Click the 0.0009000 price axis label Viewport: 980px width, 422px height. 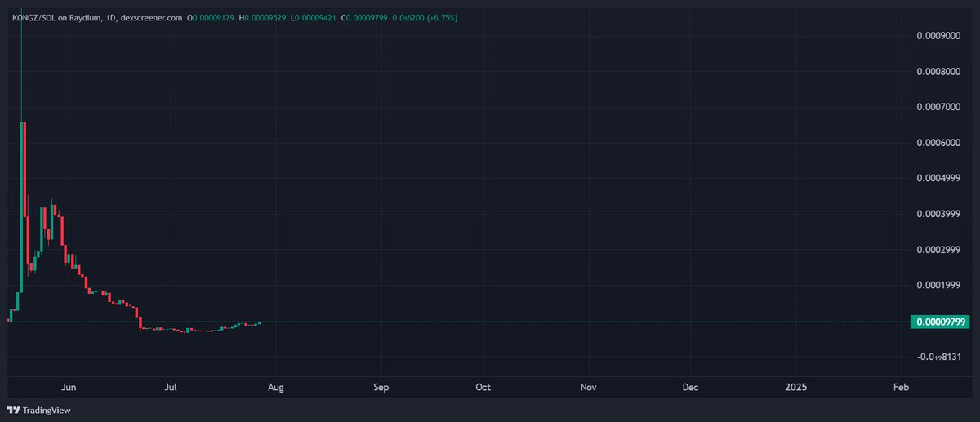(938, 36)
